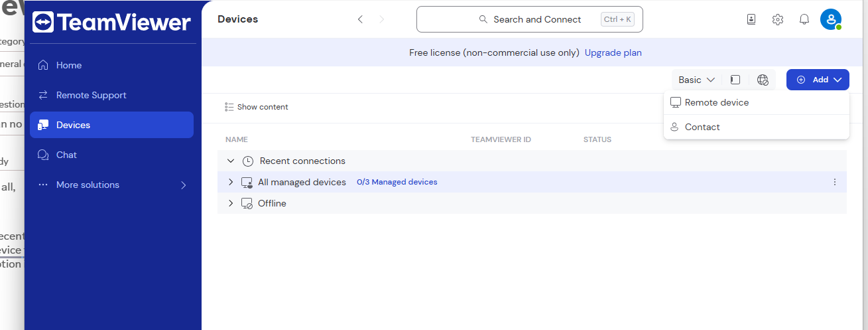Screen dimensions: 868x330
Task: Toggle Show content view
Action: pyautogui.click(x=257, y=107)
